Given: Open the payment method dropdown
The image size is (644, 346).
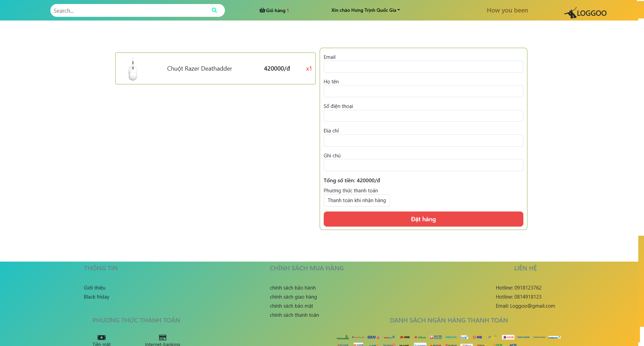Looking at the screenshot, I should [357, 200].
